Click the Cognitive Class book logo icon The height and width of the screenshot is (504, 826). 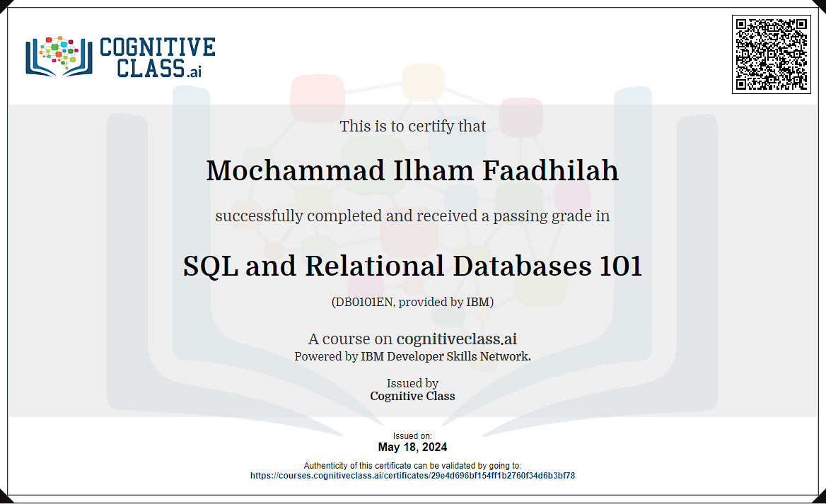[x=59, y=57]
